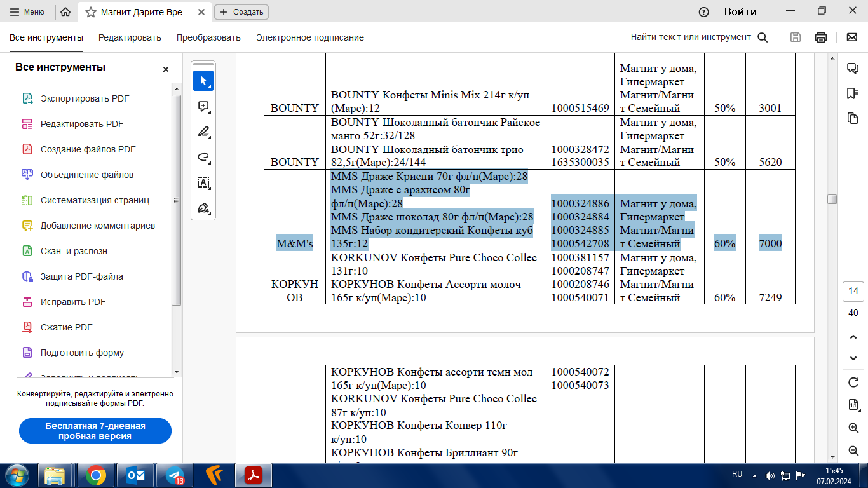Screen dimensions: 868x488
Task: Select the text box AI tool
Action: tap(203, 183)
